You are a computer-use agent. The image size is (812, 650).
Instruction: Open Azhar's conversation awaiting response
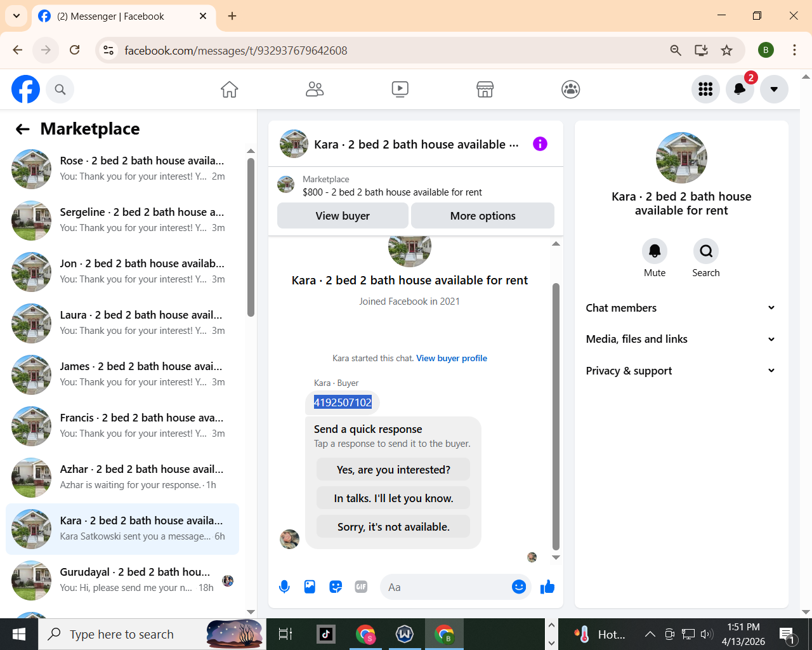[x=122, y=477]
